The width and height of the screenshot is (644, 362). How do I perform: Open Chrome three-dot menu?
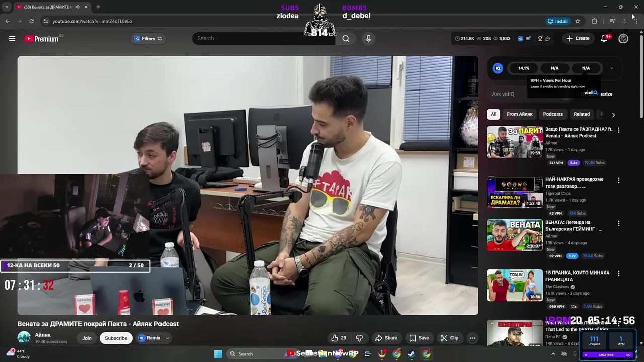[x=636, y=21]
